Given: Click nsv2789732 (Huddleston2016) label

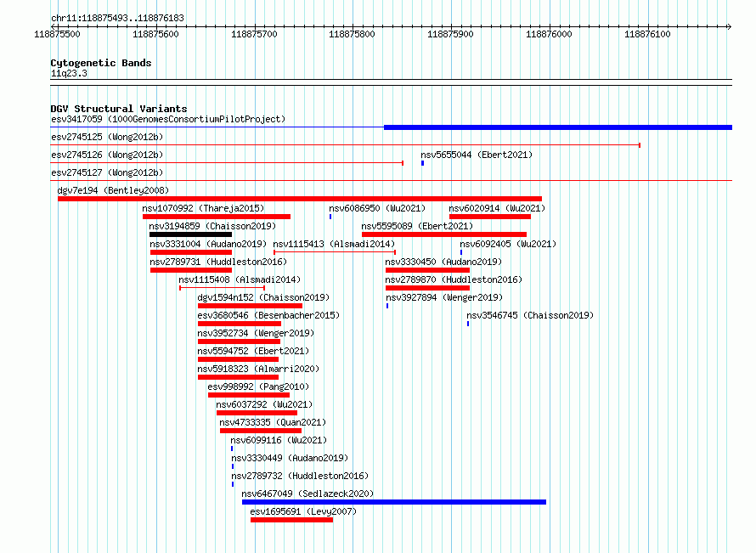Looking at the screenshot, I should (300, 476).
